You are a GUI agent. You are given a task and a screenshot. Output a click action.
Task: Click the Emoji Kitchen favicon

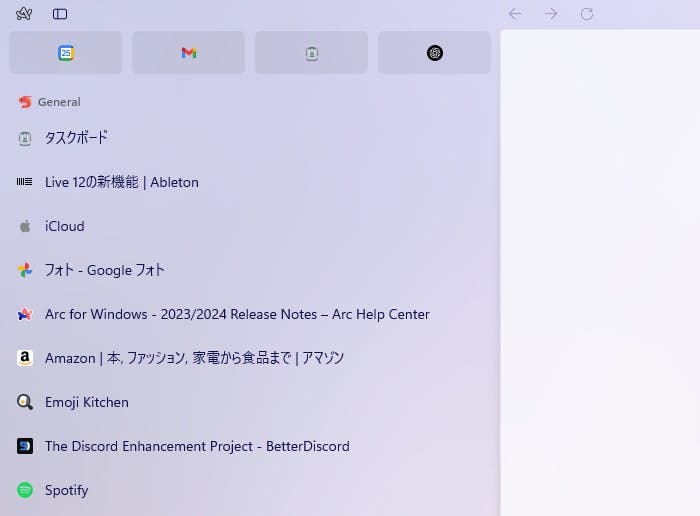tap(25, 402)
